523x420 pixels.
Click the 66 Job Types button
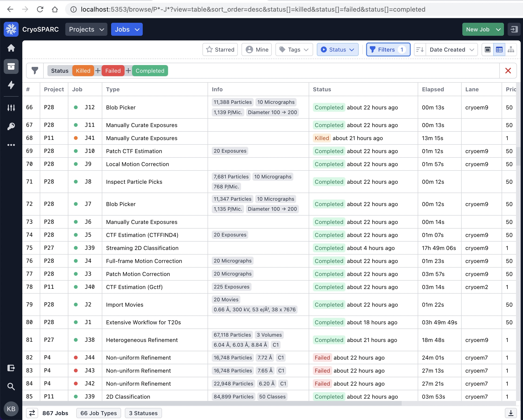(x=99, y=413)
